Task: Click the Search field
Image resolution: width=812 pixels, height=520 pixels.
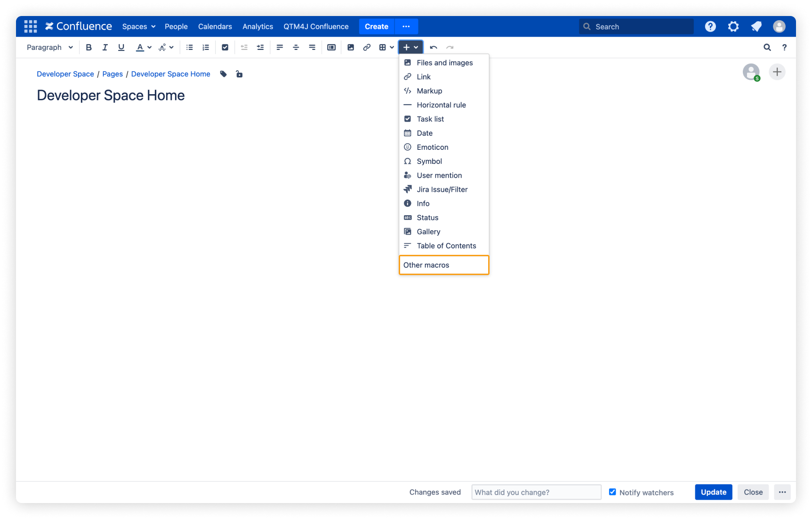Action: pyautogui.click(x=636, y=26)
